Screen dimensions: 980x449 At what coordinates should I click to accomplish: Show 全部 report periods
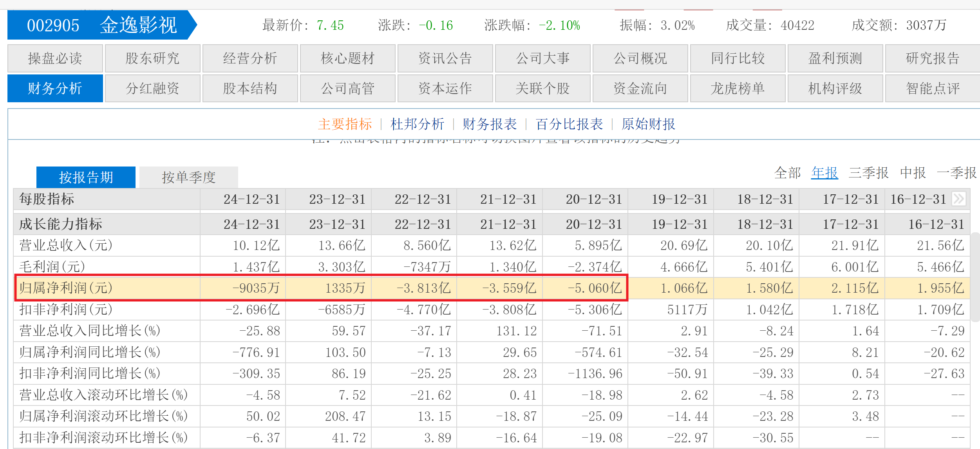pos(787,172)
